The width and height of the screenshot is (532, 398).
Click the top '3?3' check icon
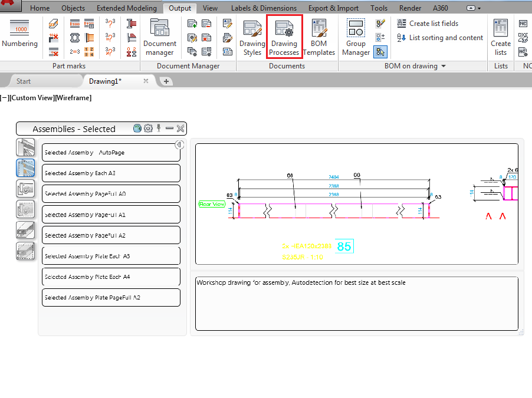point(110,24)
